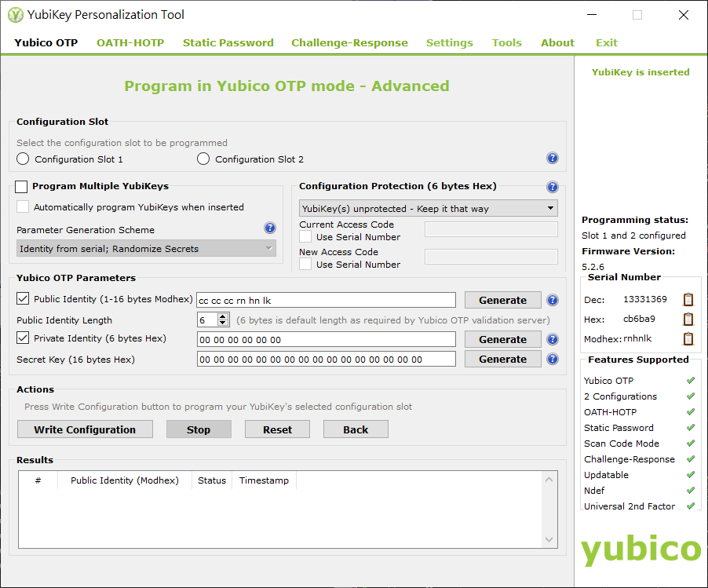Image resolution: width=708 pixels, height=588 pixels.
Task: Click the New Access Code field
Action: (x=491, y=257)
